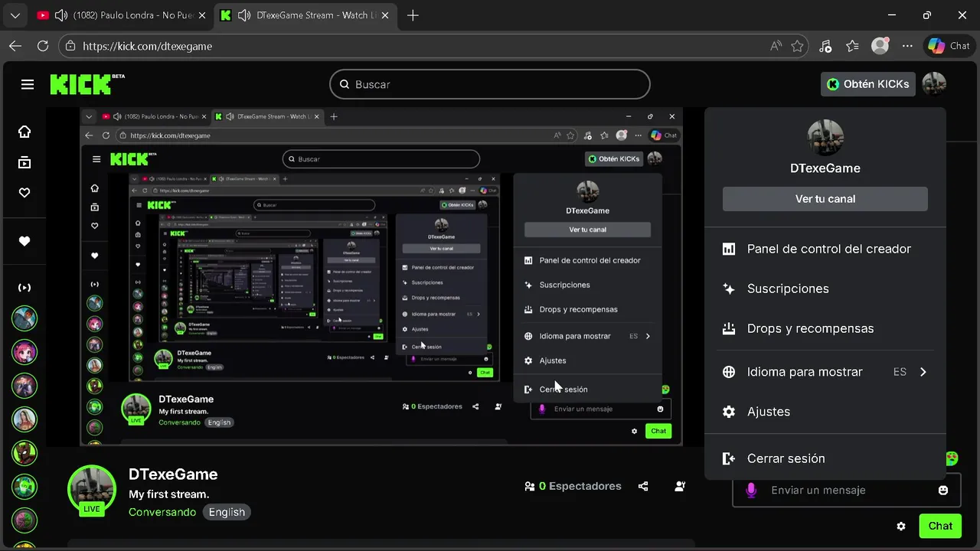The width and height of the screenshot is (980, 551).
Task: Close the Paulo Londra tab
Action: (202, 15)
